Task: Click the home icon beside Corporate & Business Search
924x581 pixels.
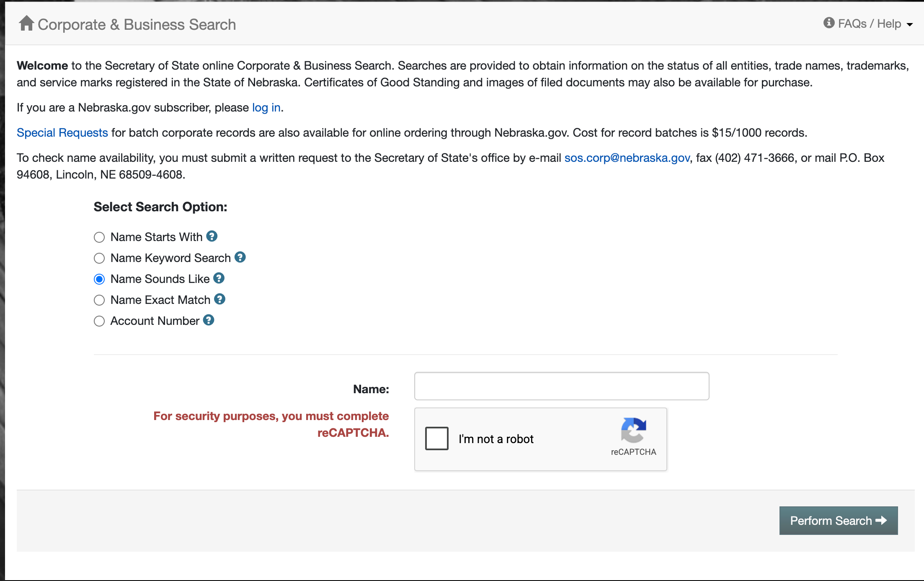Action: click(26, 23)
